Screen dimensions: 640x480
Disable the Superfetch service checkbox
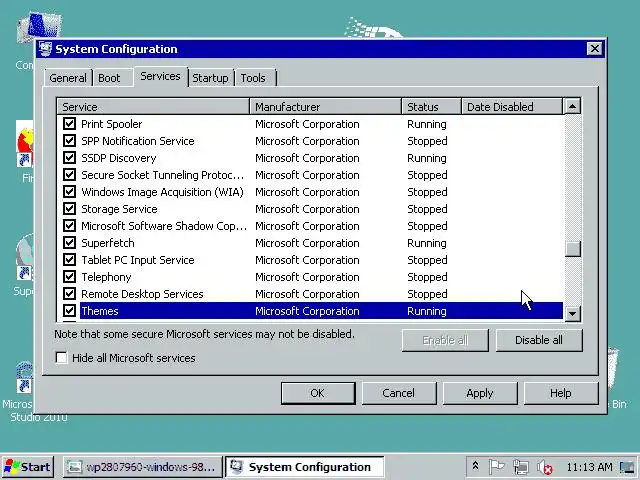(69, 242)
